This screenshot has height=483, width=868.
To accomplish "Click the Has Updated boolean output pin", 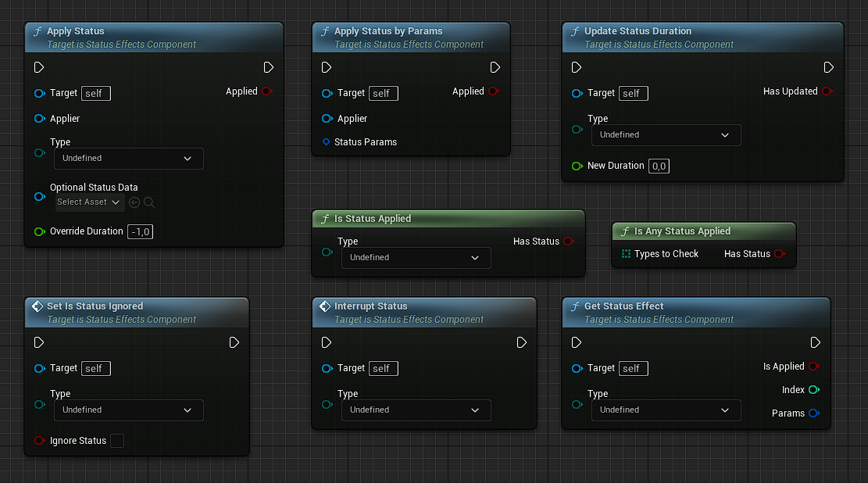I will click(827, 91).
